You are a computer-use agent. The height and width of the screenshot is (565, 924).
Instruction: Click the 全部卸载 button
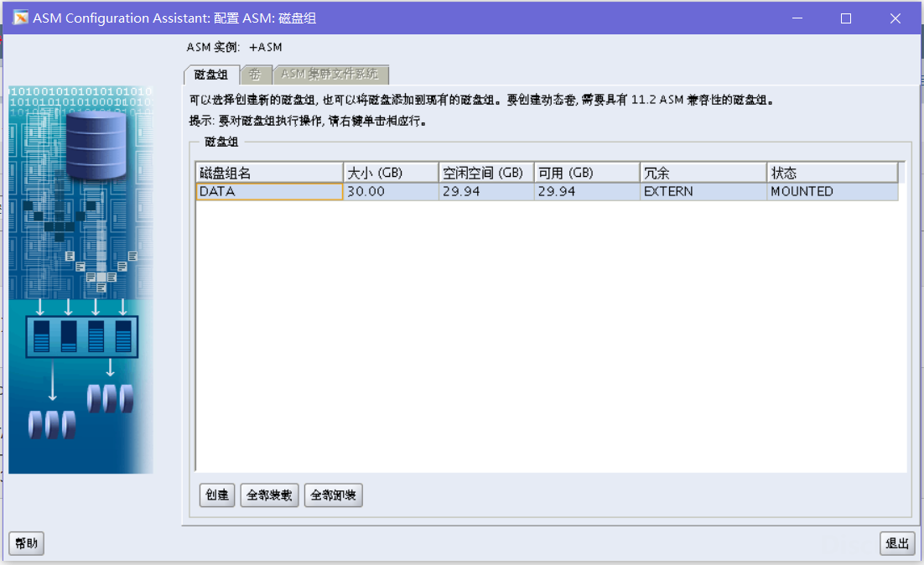[x=333, y=495]
